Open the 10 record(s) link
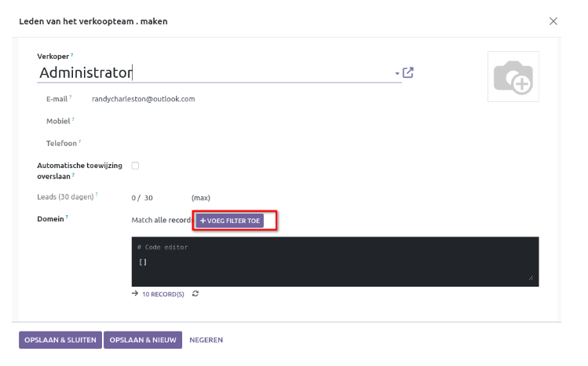Image resolution: width=588 pixels, height=366 pixels. tap(163, 294)
